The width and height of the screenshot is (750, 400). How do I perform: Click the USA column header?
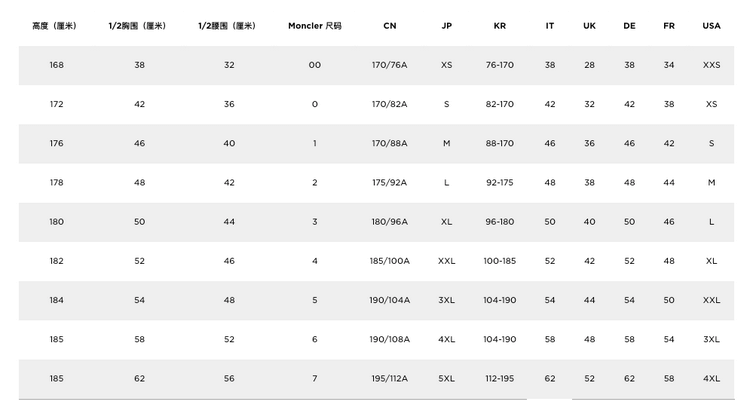(x=711, y=26)
